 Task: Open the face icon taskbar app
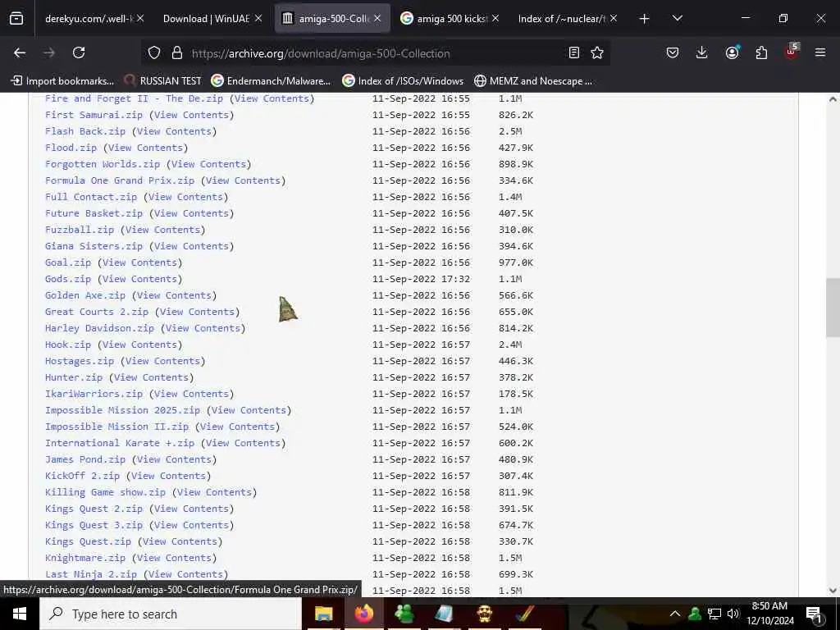click(x=484, y=614)
